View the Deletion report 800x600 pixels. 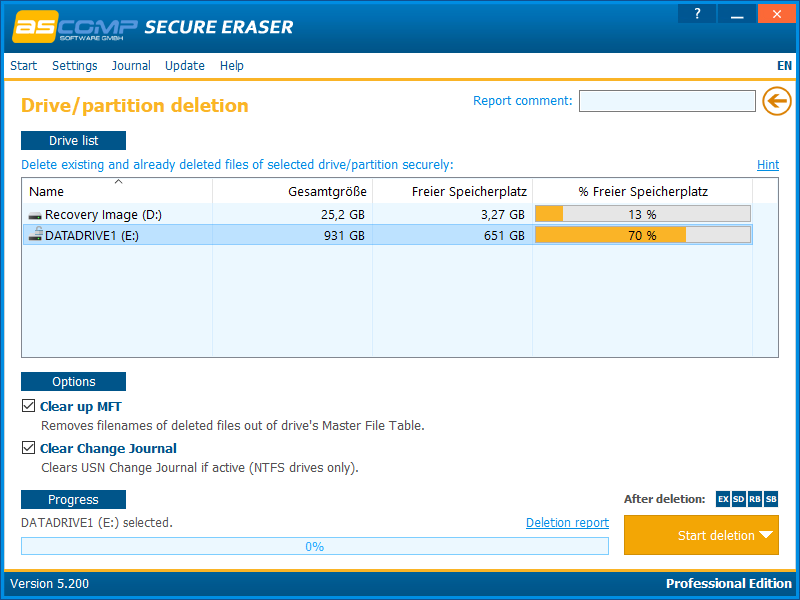pos(567,522)
